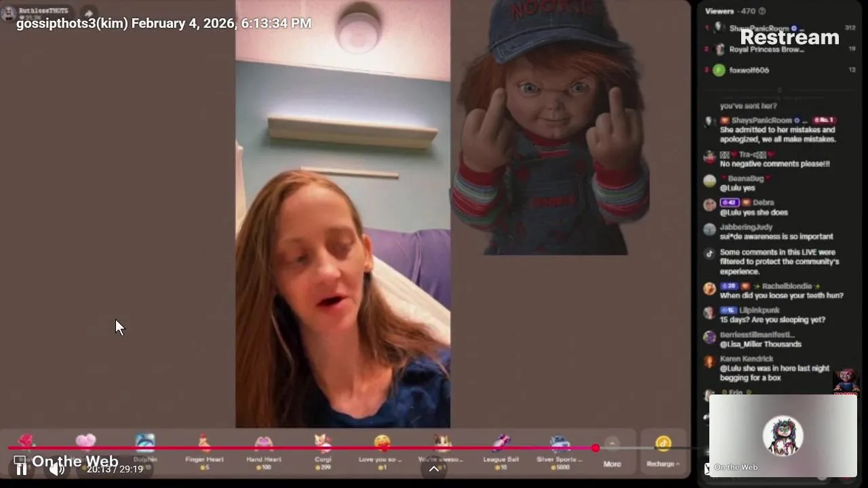Open Tra-c commenter avatar
The width and height of the screenshot is (868, 488).
click(709, 157)
